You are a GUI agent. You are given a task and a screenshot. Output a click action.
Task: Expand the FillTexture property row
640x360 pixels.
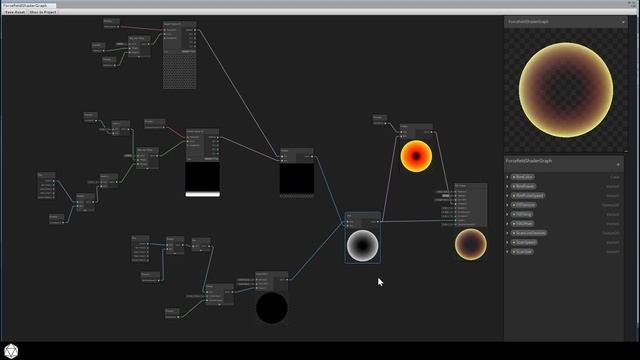(507, 205)
